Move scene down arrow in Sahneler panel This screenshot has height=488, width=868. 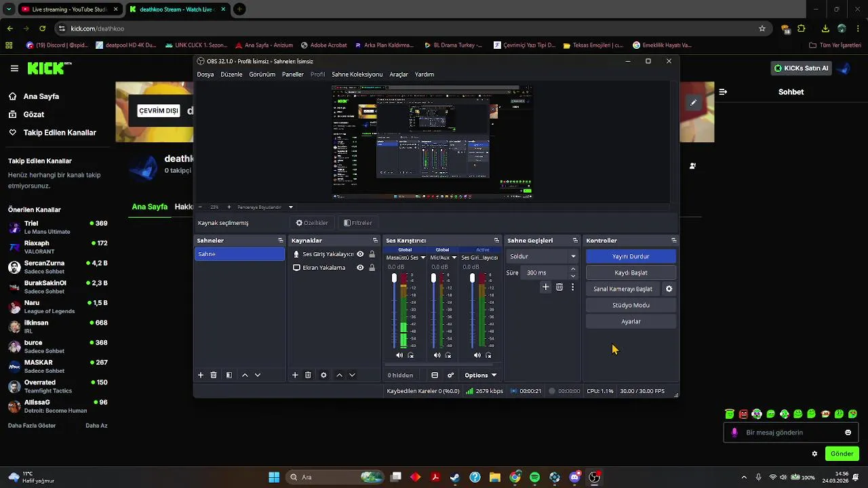(258, 375)
